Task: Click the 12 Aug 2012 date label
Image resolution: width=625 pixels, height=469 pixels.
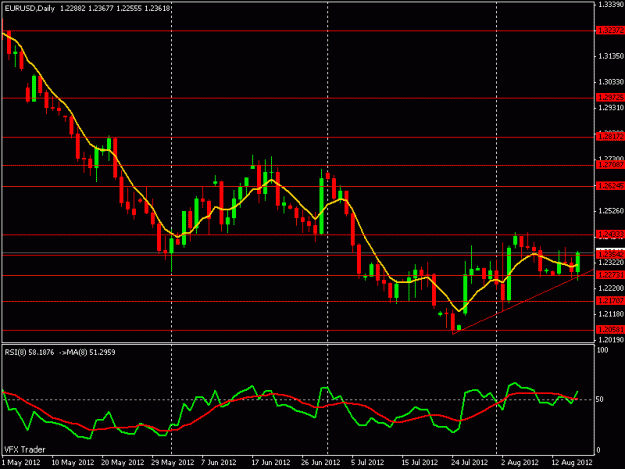Action: pos(572,463)
